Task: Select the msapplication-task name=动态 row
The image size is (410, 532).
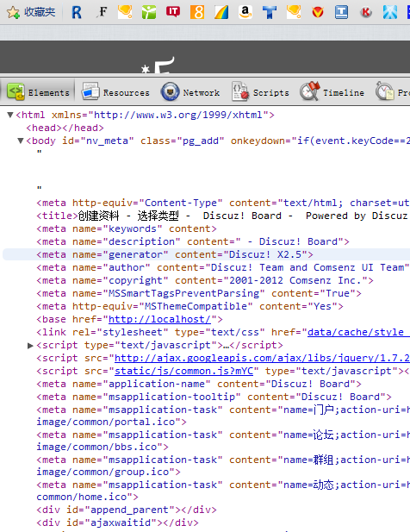Action: [223, 491]
